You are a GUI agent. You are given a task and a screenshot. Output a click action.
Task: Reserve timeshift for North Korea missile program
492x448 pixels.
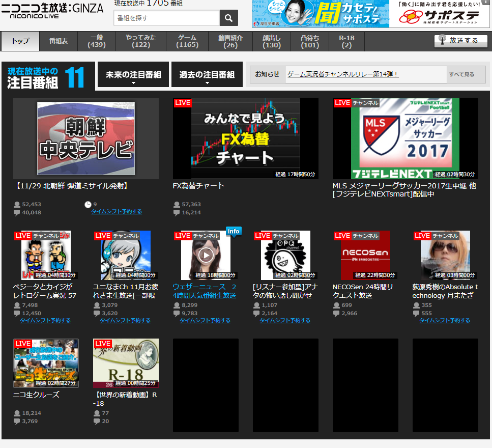[x=117, y=212]
